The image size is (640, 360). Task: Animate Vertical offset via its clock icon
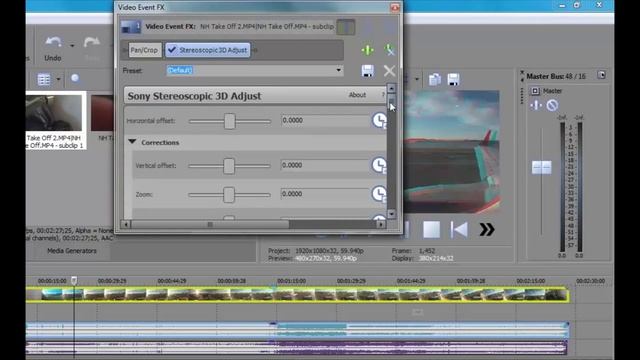pos(379,165)
